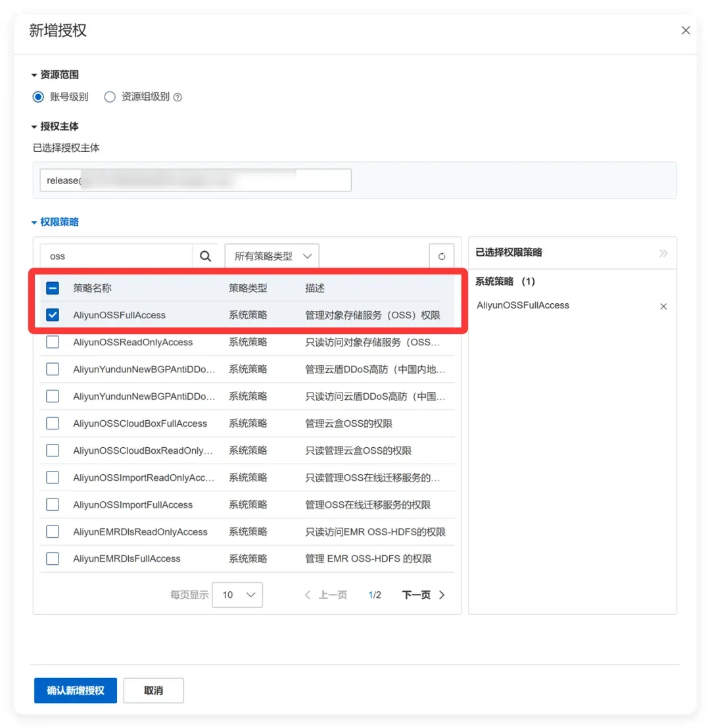
Task: Remove AliyunOSSFullAccess from selected policies
Action: tap(663, 306)
